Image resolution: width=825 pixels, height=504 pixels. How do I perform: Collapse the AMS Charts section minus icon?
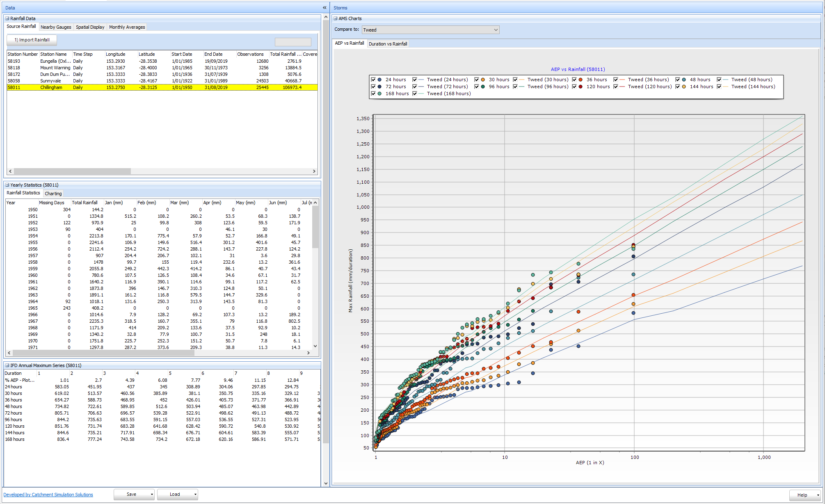[336, 18]
